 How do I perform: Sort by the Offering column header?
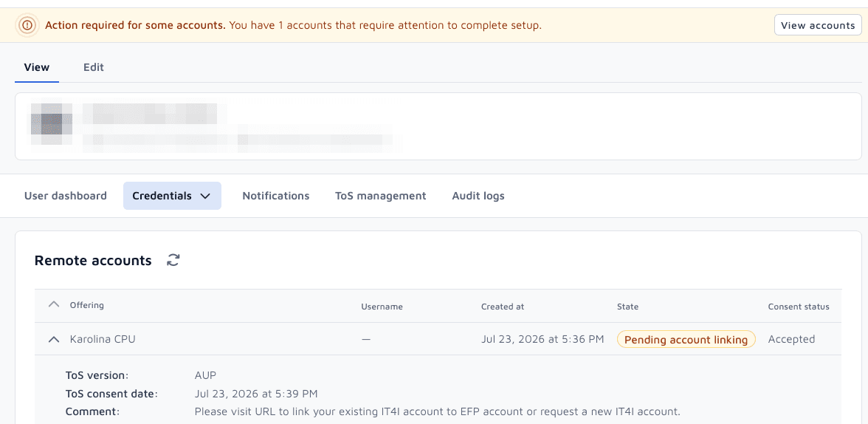tap(87, 305)
